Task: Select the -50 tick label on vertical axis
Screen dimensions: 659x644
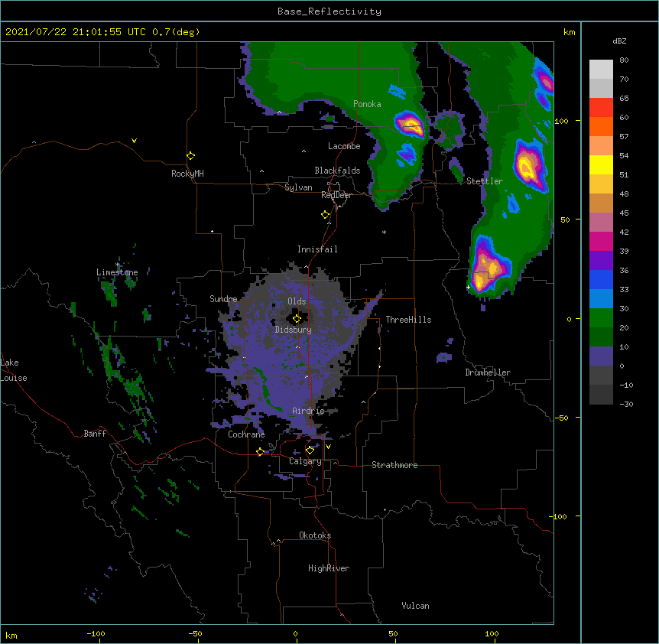Action: [561, 418]
